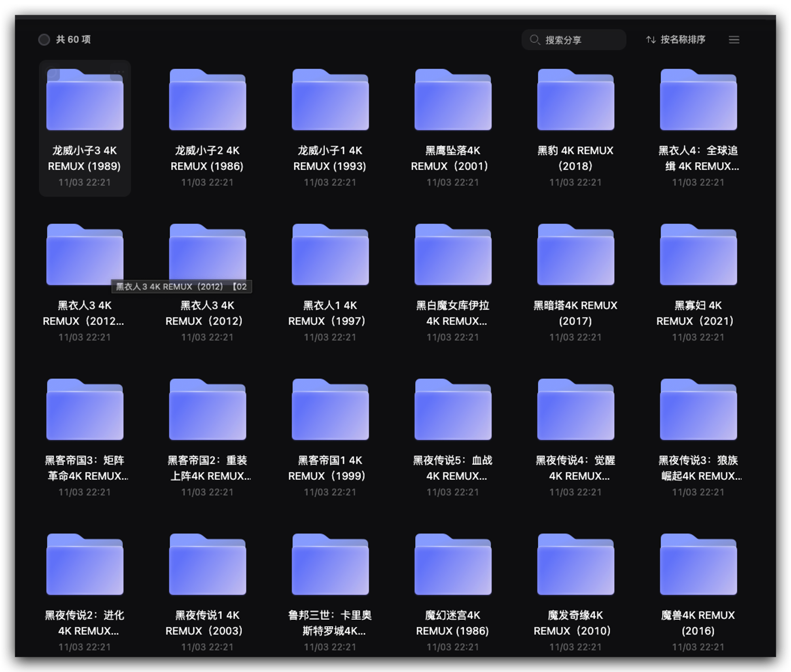
Task: Open the 黑夜传说2：进化 folder icon
Action: coord(85,564)
